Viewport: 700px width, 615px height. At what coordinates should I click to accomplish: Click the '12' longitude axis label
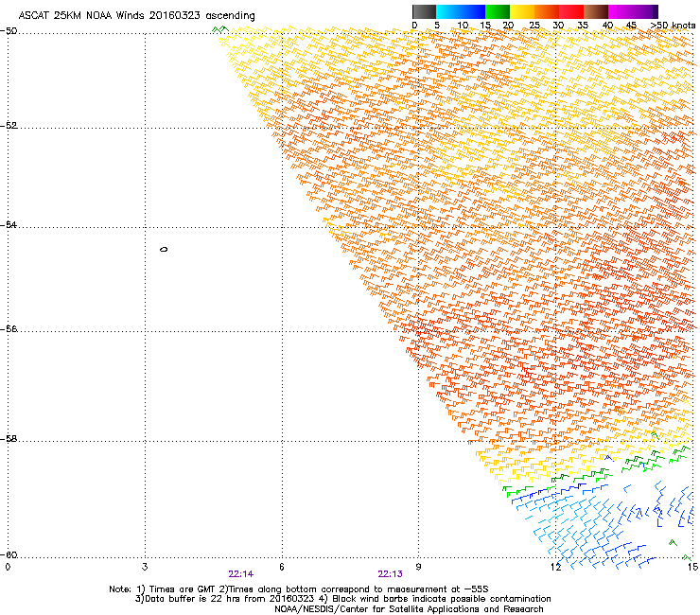pos(555,567)
